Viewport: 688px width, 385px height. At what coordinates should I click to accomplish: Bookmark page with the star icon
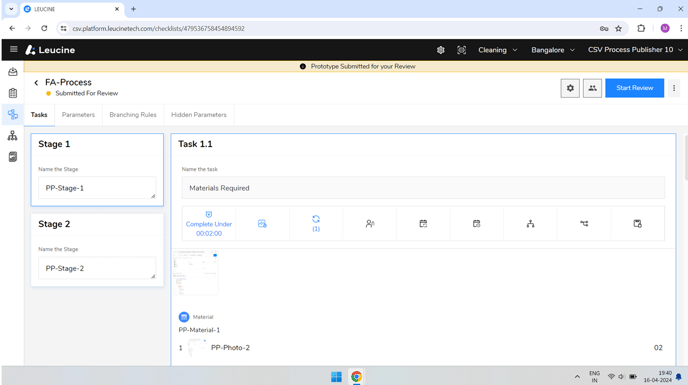[x=619, y=29]
